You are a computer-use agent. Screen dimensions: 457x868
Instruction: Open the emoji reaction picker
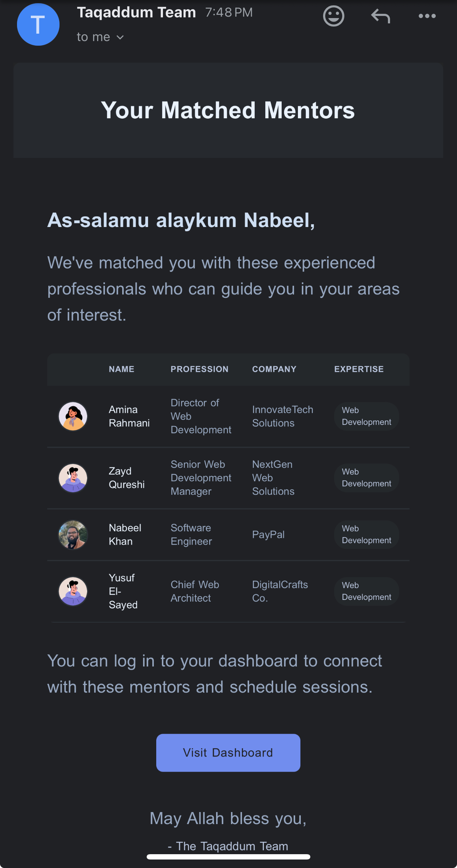(333, 16)
